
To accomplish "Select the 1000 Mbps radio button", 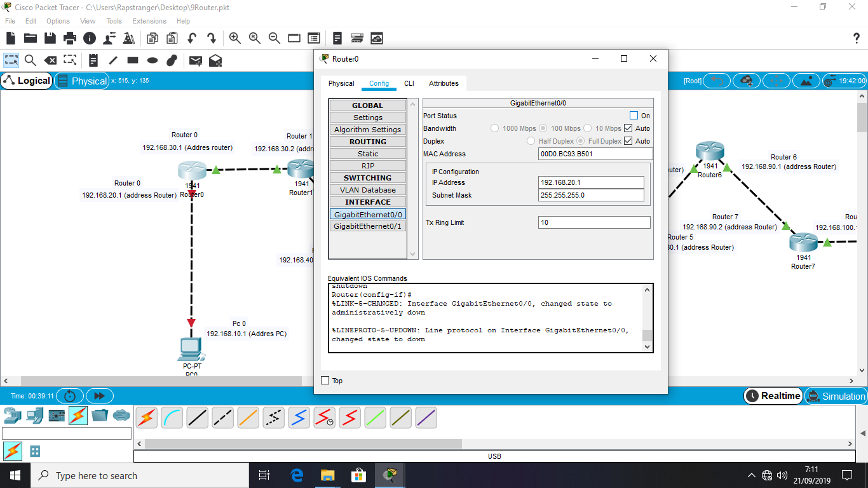I will 495,128.
